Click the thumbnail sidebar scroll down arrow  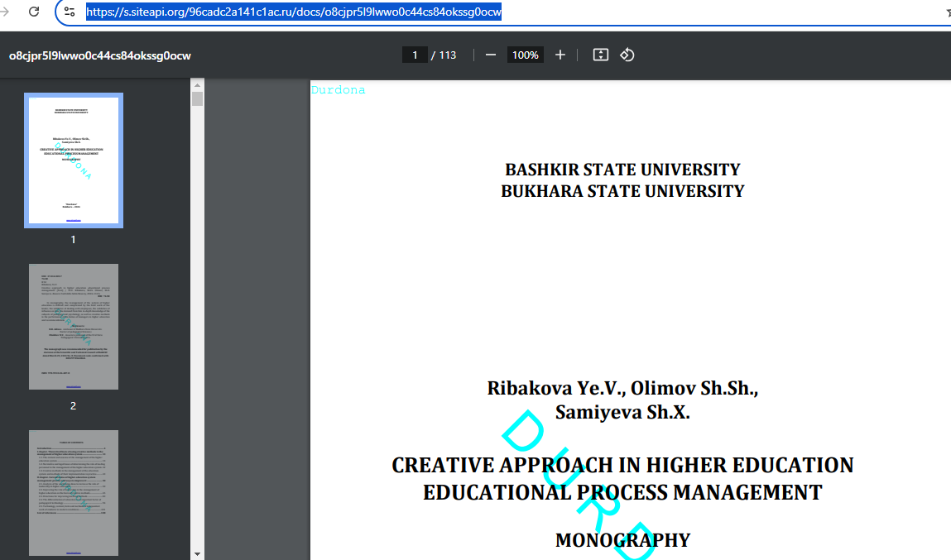197,554
